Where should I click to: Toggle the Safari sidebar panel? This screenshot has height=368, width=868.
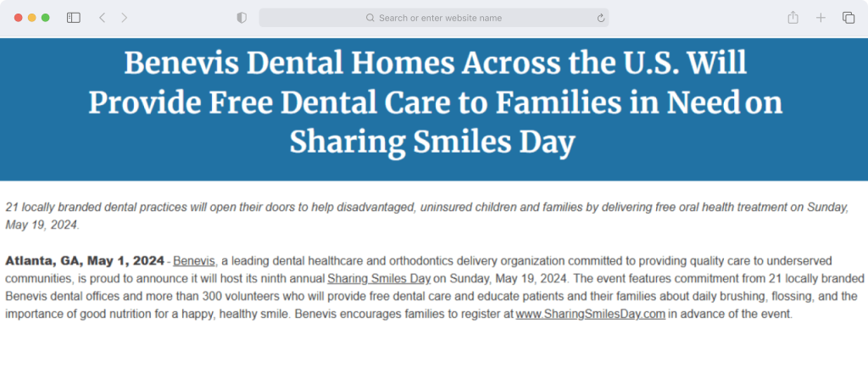pyautogui.click(x=74, y=18)
